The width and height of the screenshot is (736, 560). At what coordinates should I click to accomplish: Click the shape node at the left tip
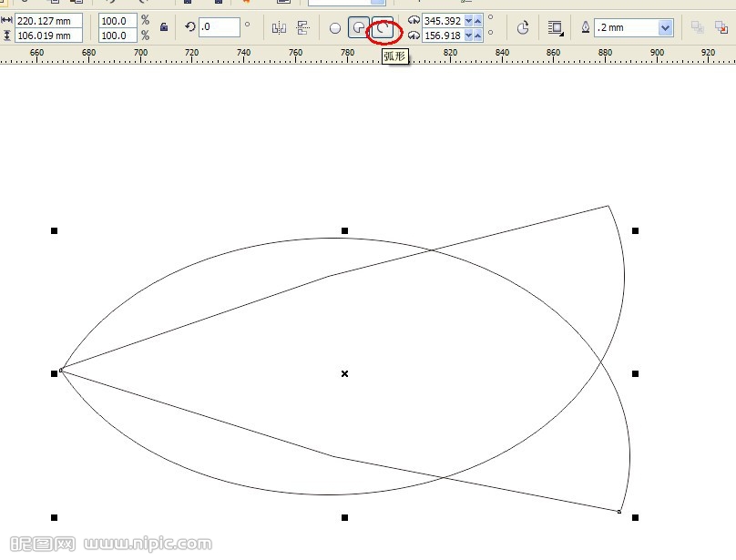pos(60,371)
